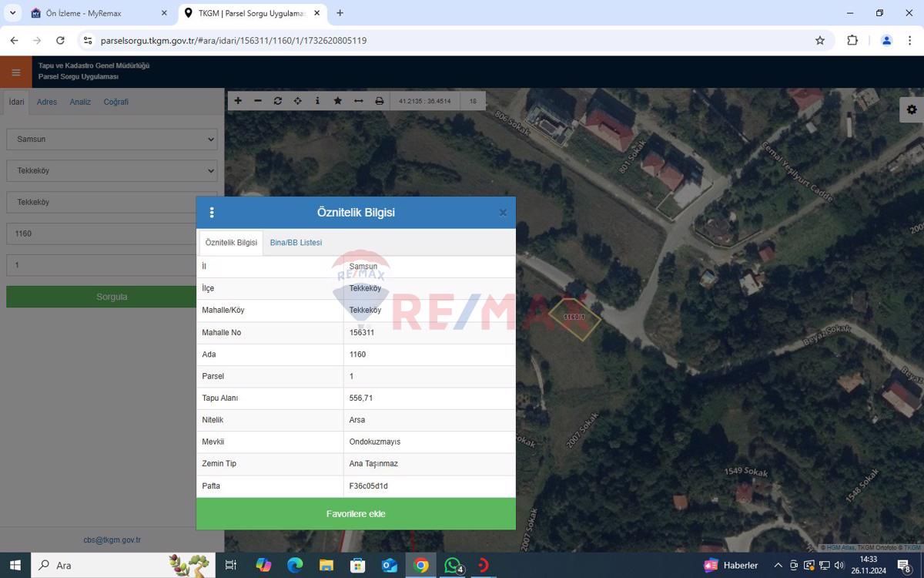Open the three-dot menu in Öznitelik Bilgisi dialog
The width and height of the screenshot is (924, 578).
[212, 212]
